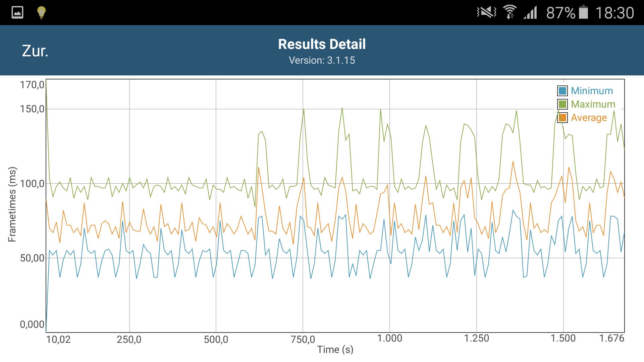The width and height of the screenshot is (644, 362).
Task: Click the Frametimes (ms) axis label
Action: point(12,204)
